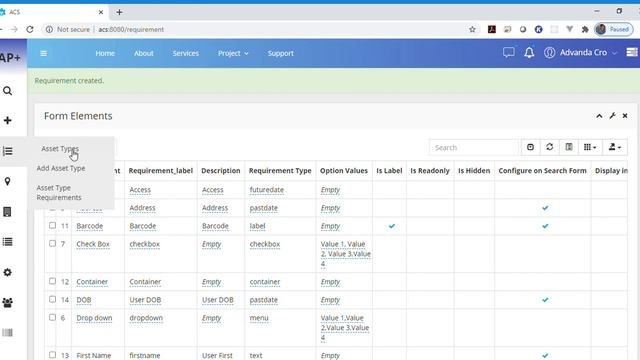This screenshot has width=640, height=360.
Task: Close the ACS browser tab
Action: click(x=101, y=12)
